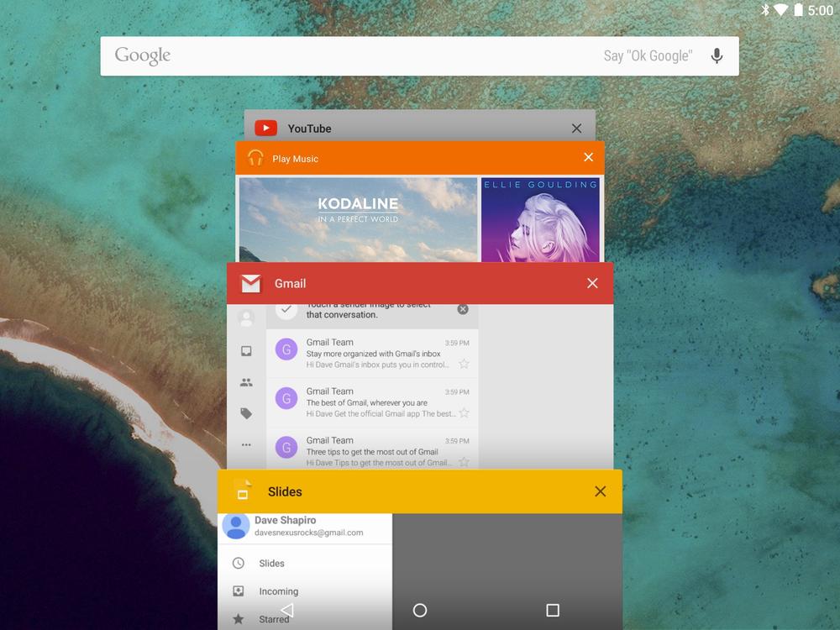
Task: Open the YouTube card title
Action: point(309,129)
